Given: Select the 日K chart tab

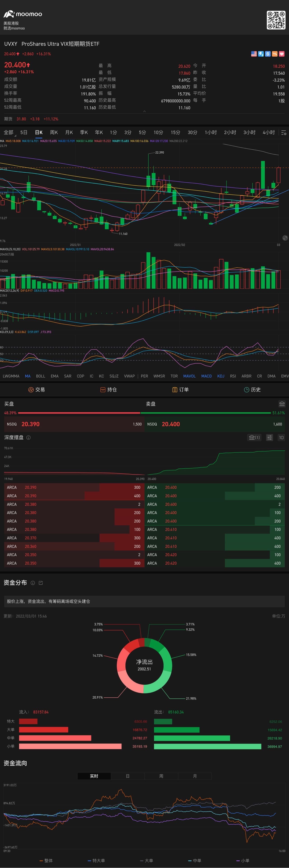Looking at the screenshot, I should pyautogui.click(x=39, y=132).
